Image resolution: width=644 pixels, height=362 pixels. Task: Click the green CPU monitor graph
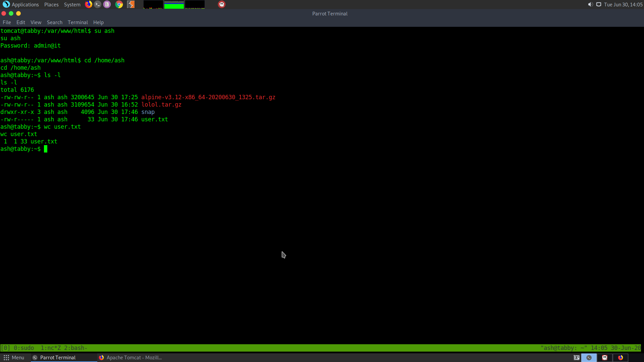click(x=174, y=5)
